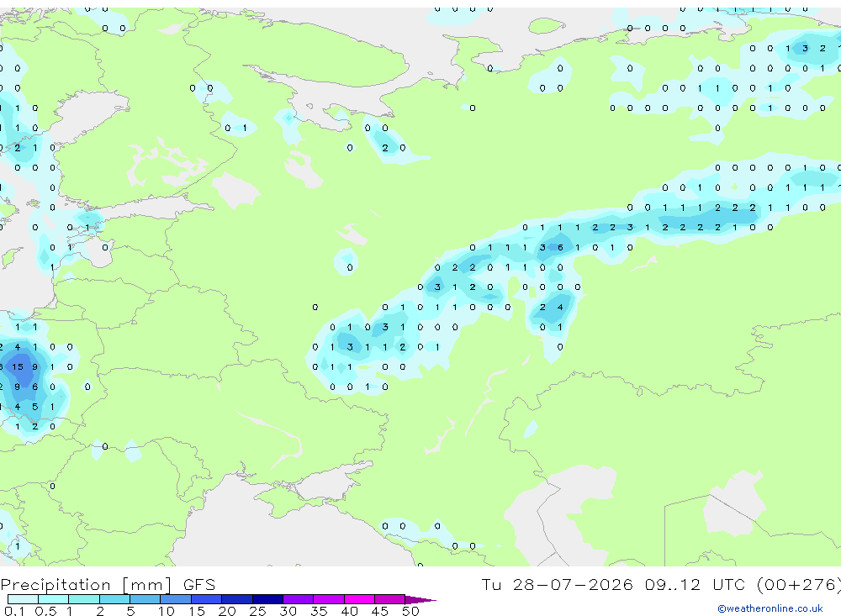Open the weatheronline.co.uk link

coord(770,608)
